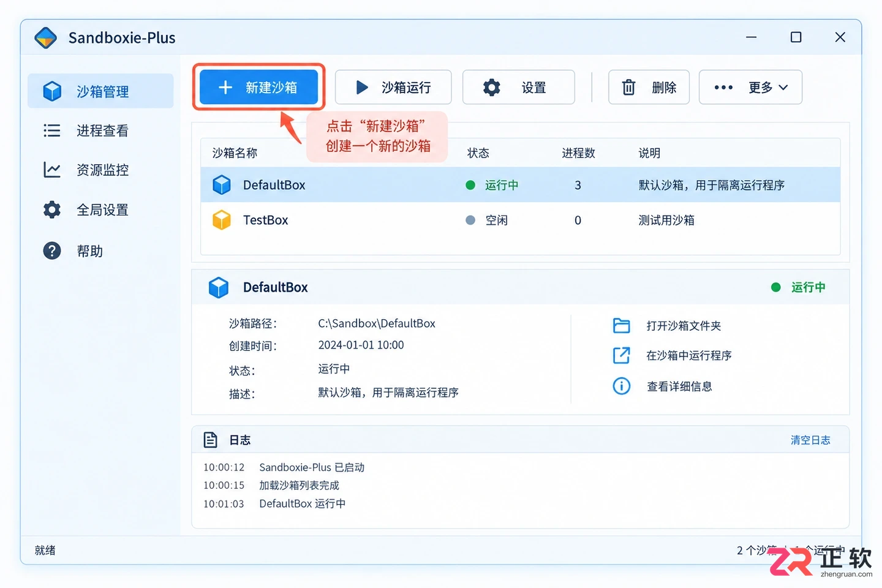Click the 就绪 status bar text

[x=45, y=550]
